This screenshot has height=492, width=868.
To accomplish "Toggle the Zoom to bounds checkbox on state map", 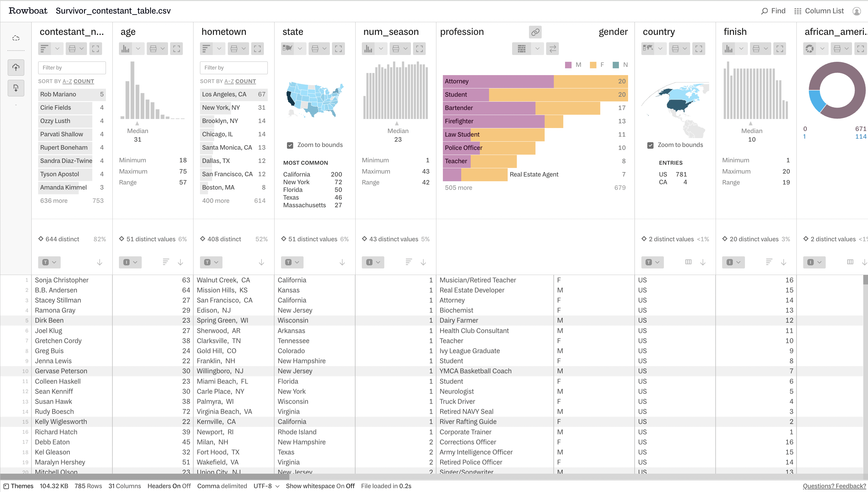I will [288, 145].
